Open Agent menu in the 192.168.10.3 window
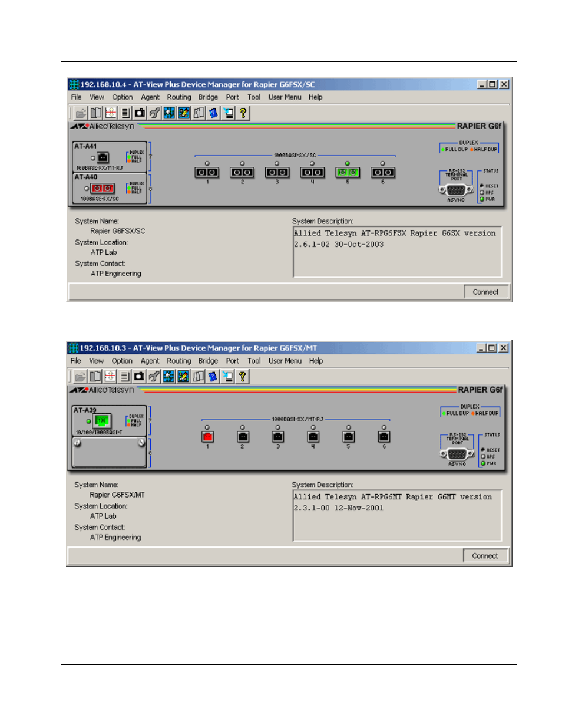Viewport: 562px width, 728px height. [x=150, y=361]
